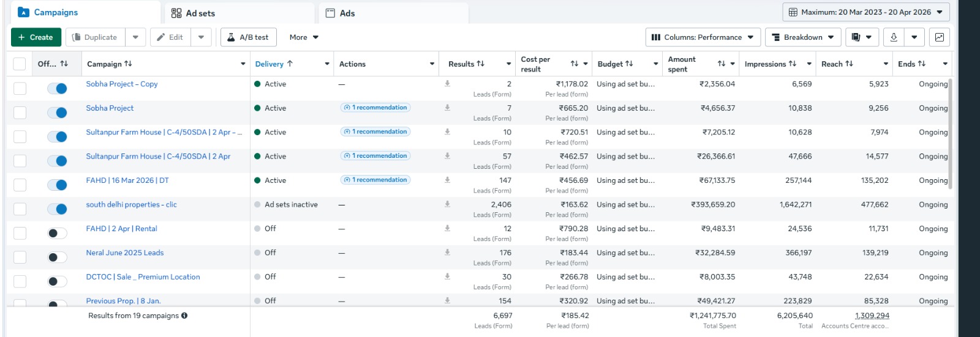
Task: Download results for FAHD 2 Apr Rental row
Action: [x=447, y=228]
